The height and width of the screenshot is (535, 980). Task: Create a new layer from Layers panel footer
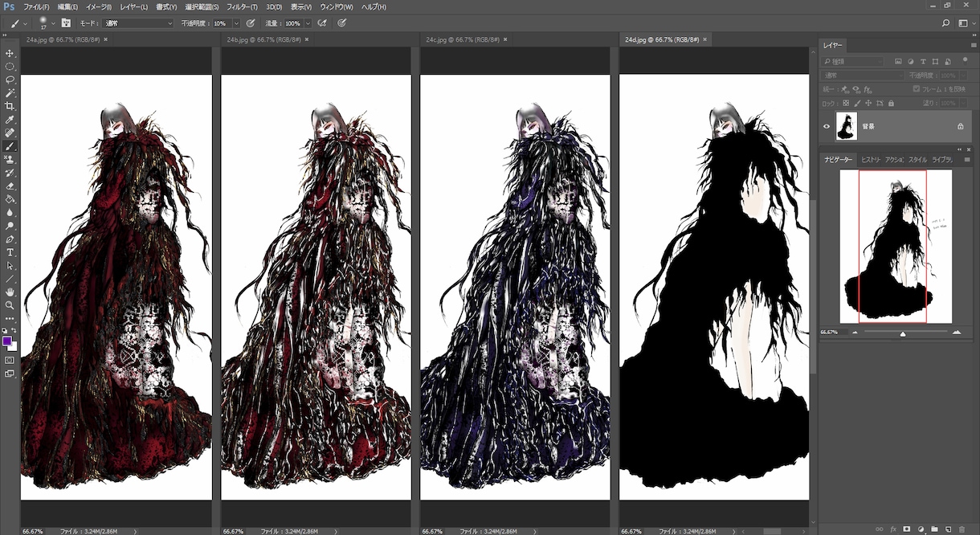[949, 529]
